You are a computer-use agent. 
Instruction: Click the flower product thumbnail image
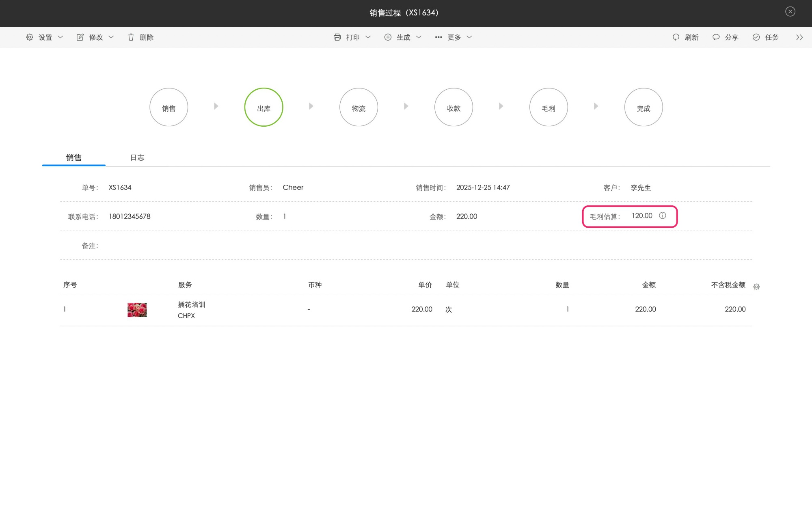[137, 310]
